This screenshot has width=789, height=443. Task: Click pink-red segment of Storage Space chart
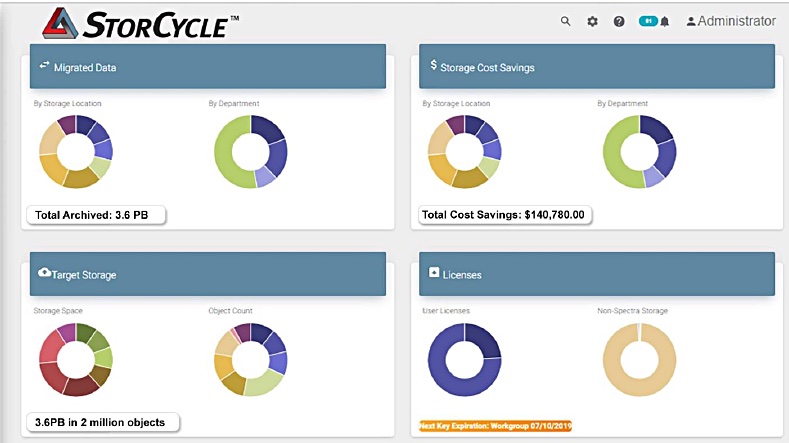pos(52,346)
